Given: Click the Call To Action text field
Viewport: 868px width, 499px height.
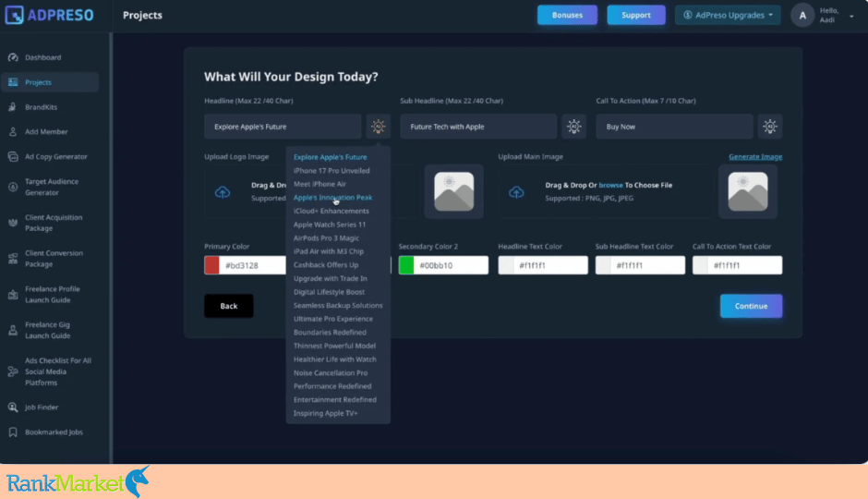Looking at the screenshot, I should 674,127.
